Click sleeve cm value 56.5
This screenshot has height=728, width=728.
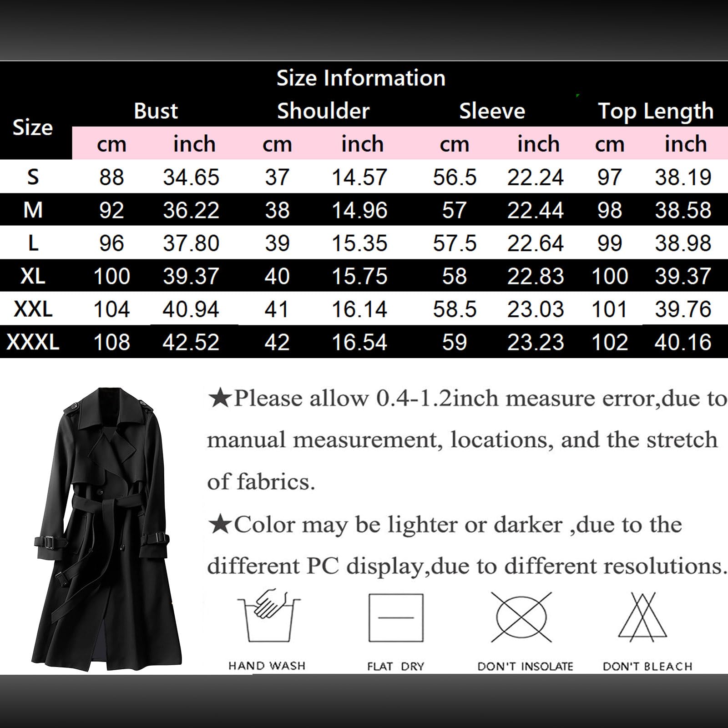(x=455, y=177)
